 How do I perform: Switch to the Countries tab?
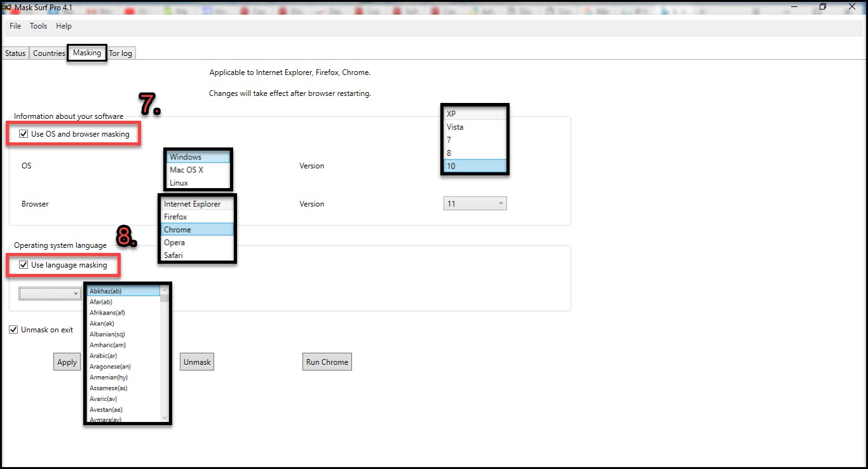49,53
